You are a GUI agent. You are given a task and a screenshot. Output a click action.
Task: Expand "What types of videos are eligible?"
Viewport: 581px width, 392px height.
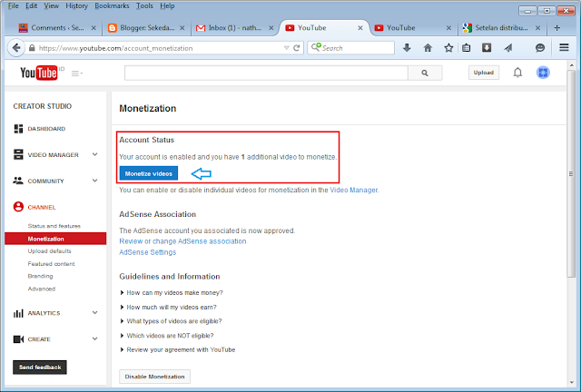click(171, 321)
